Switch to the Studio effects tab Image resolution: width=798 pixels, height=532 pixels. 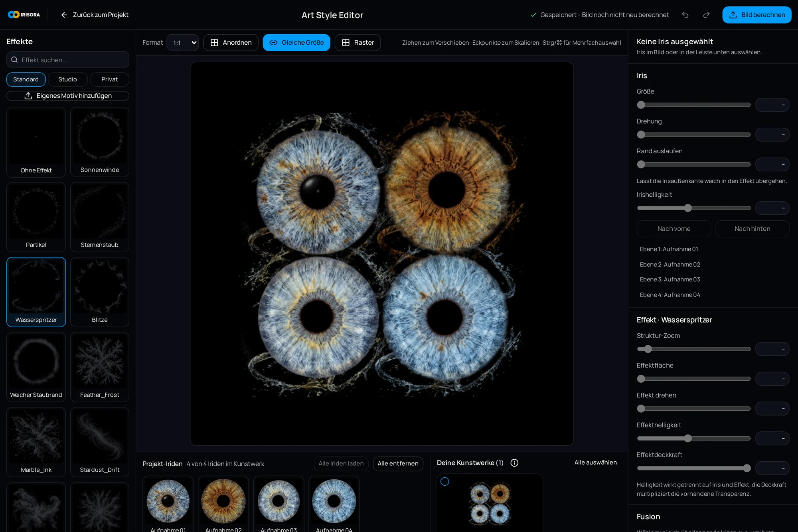pos(68,79)
